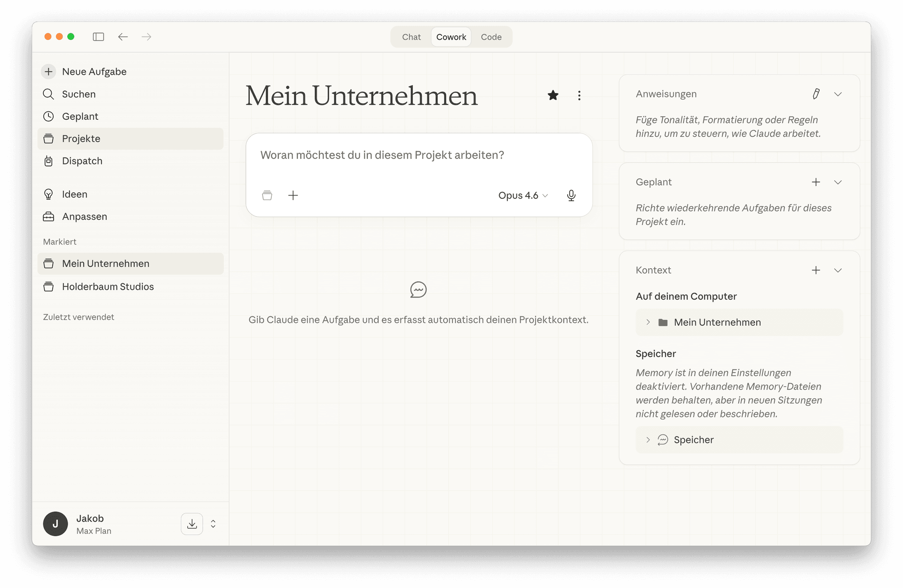Click the Max Plan label
903x588 pixels.
click(94, 531)
